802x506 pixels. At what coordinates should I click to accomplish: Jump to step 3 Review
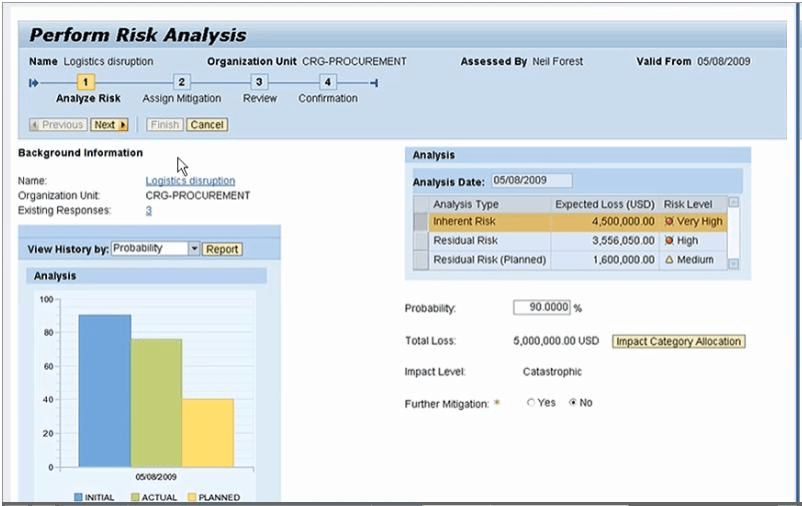(x=259, y=83)
